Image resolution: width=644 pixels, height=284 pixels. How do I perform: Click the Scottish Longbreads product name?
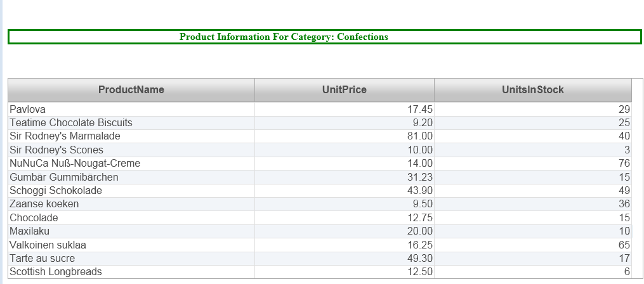click(56, 272)
